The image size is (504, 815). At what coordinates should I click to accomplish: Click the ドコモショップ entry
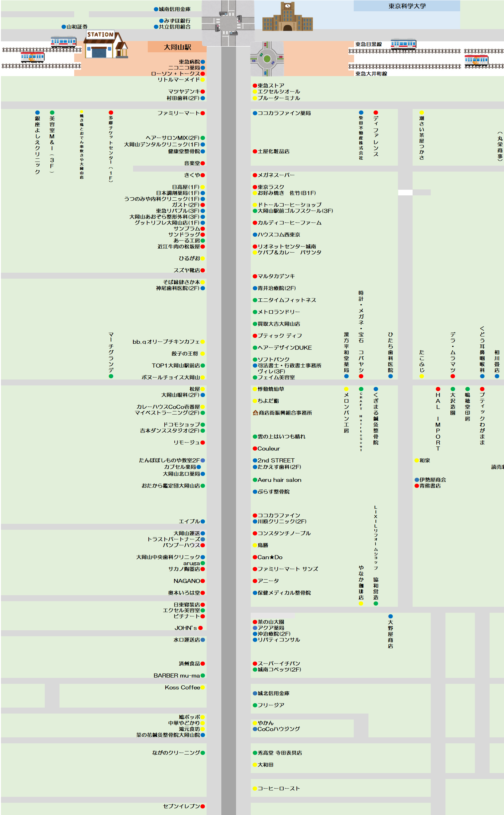click(184, 425)
